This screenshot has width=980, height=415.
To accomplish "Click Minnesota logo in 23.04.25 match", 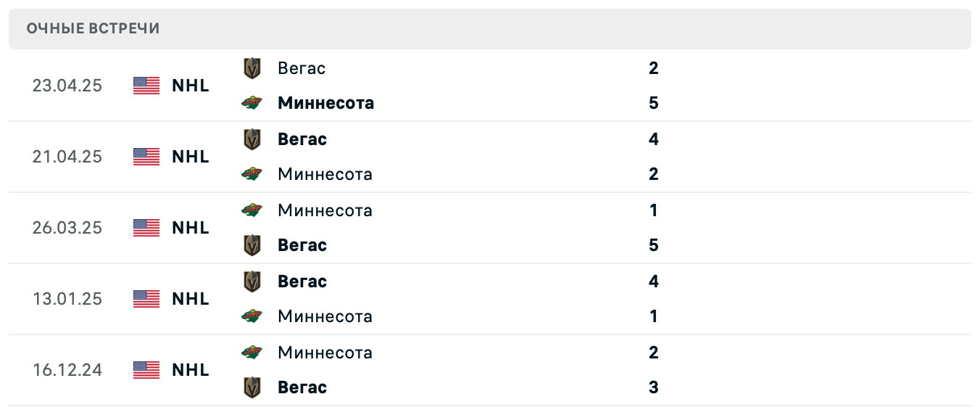I will click(x=252, y=103).
